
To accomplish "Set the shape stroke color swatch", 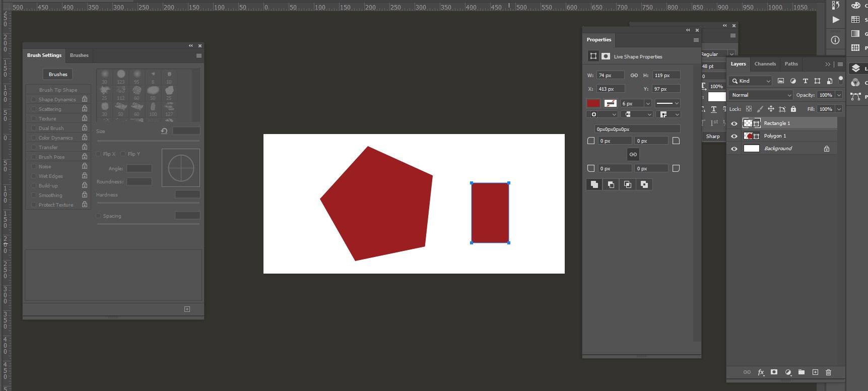I will [611, 103].
